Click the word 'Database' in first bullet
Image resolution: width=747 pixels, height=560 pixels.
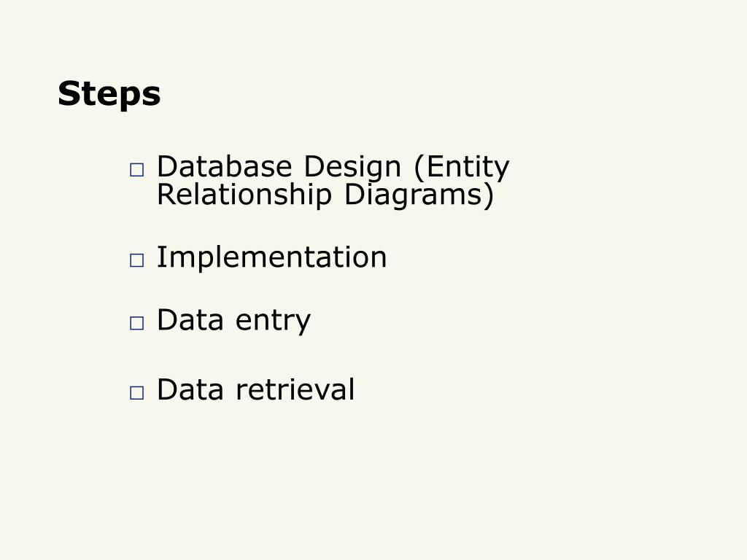[x=225, y=167]
